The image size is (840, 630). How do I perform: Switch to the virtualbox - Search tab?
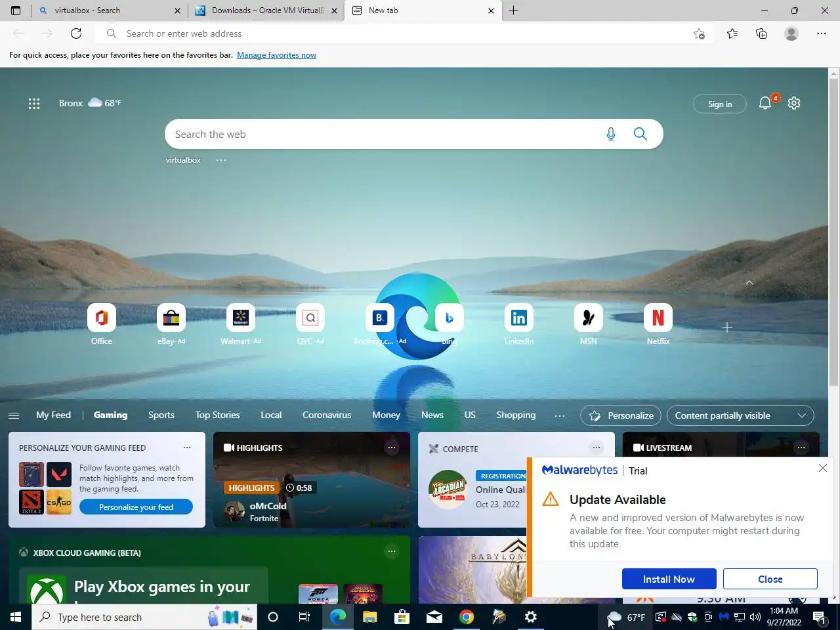(x=108, y=10)
